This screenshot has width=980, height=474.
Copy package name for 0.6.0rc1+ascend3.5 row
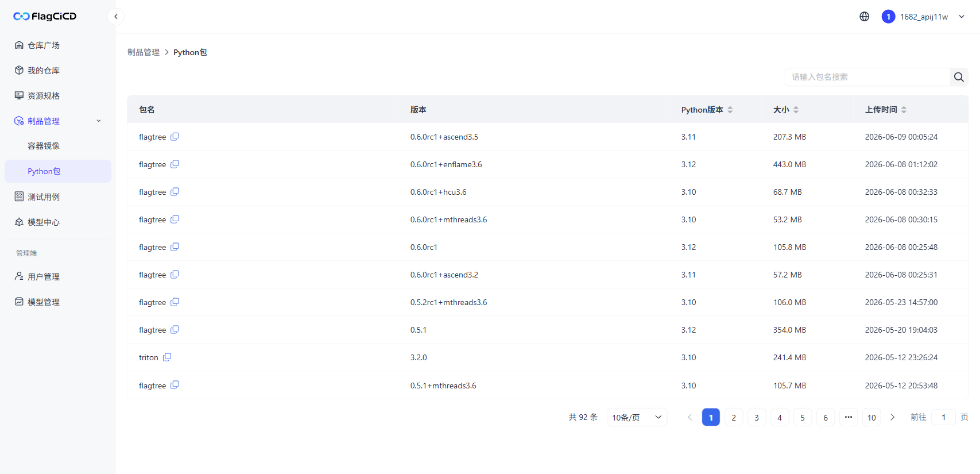pos(175,136)
